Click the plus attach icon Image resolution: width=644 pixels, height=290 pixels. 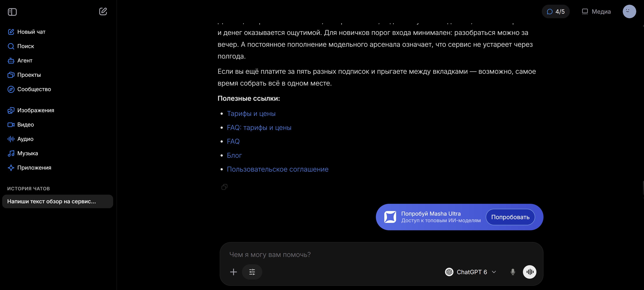click(233, 272)
